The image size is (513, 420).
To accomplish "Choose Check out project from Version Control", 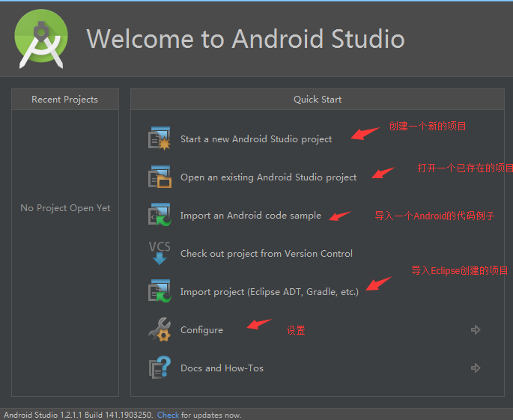I will (267, 254).
